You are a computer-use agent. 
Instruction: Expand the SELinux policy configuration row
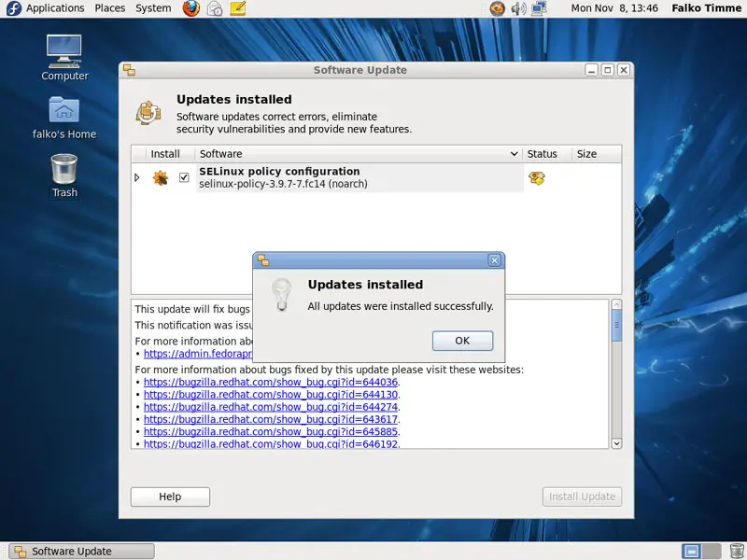tap(137, 177)
